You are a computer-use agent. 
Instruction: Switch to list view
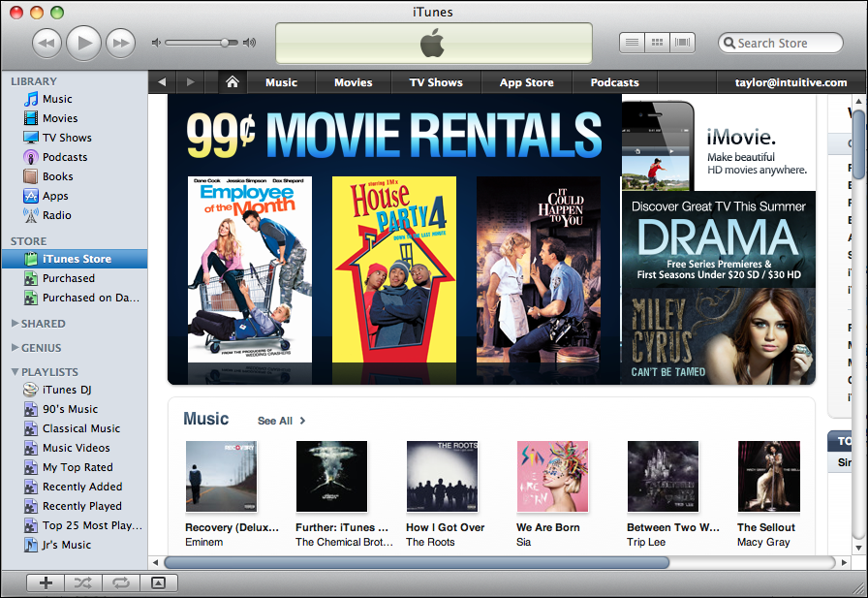coord(632,43)
